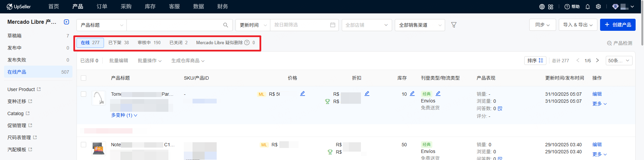Open 产品检测 product check
644x160 pixels.
pos(620,43)
